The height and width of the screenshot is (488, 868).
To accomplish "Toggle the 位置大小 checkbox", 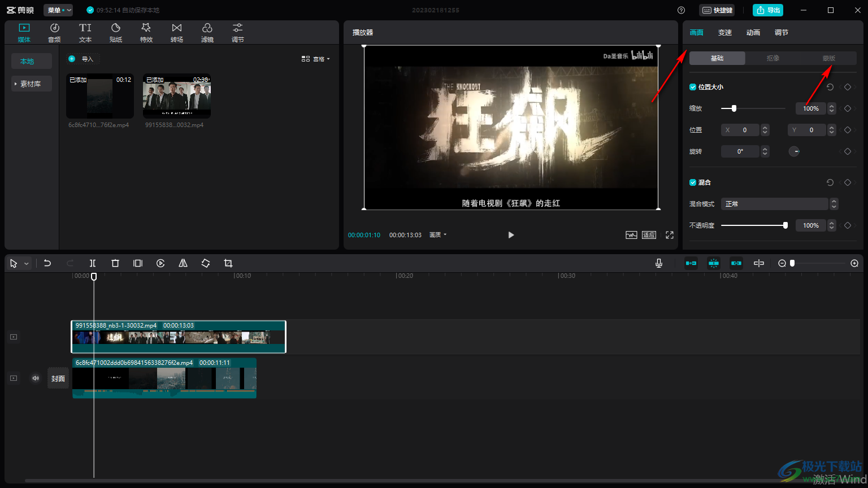I will (693, 87).
